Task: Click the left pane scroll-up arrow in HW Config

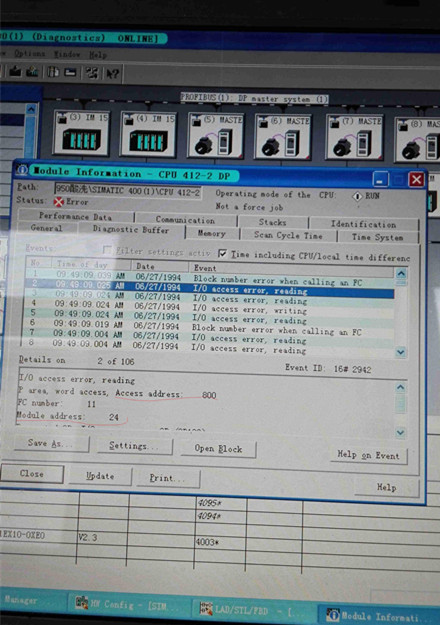Action: click(x=31, y=109)
